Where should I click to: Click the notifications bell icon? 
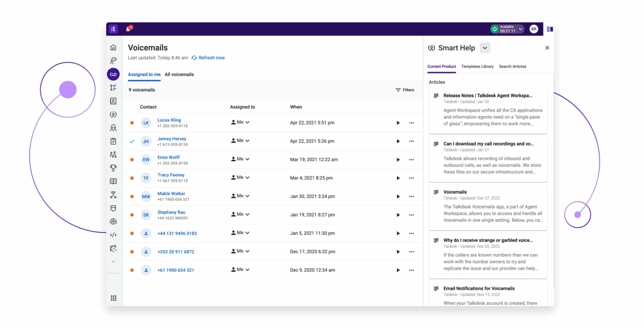click(x=129, y=29)
